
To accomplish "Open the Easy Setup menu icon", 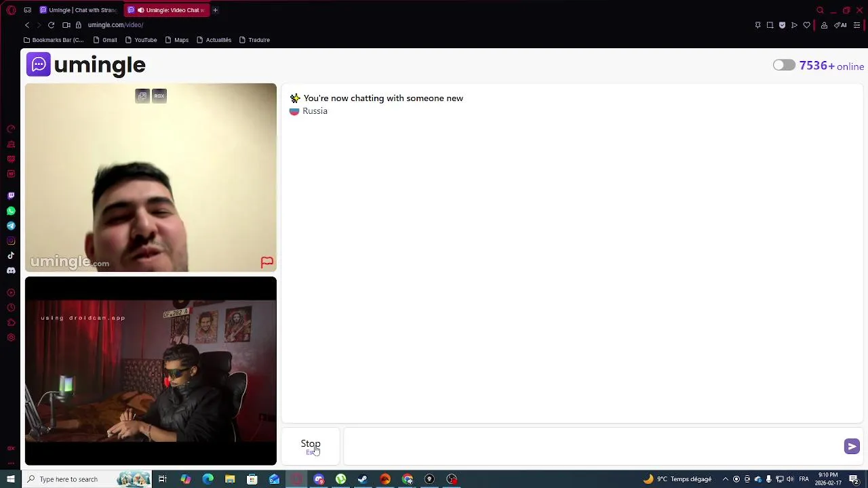I will 856,25.
